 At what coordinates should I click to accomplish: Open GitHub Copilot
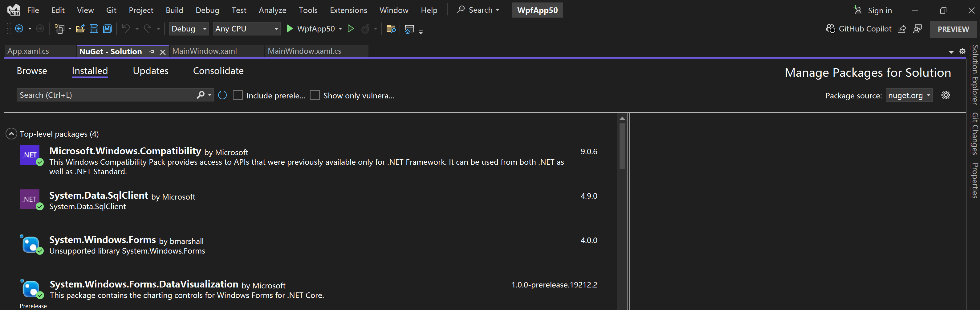858,29
